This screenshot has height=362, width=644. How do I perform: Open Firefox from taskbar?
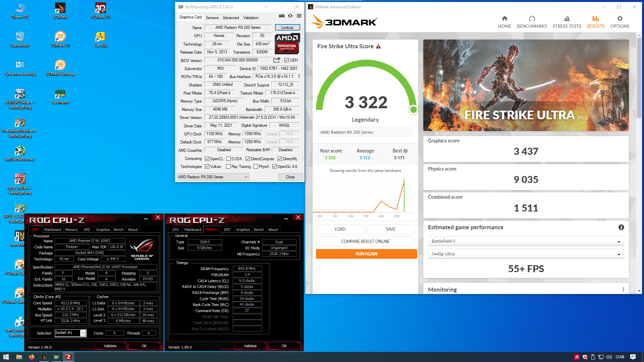(31, 357)
